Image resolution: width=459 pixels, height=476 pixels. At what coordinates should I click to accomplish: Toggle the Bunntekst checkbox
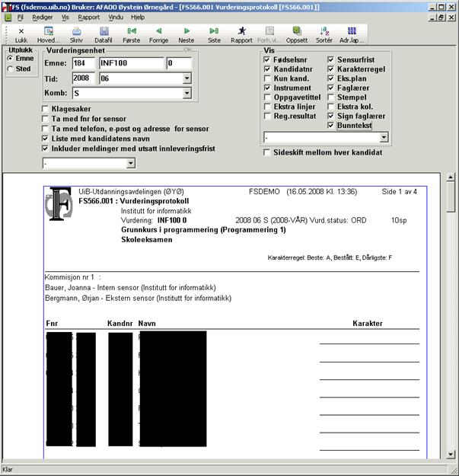(330, 126)
